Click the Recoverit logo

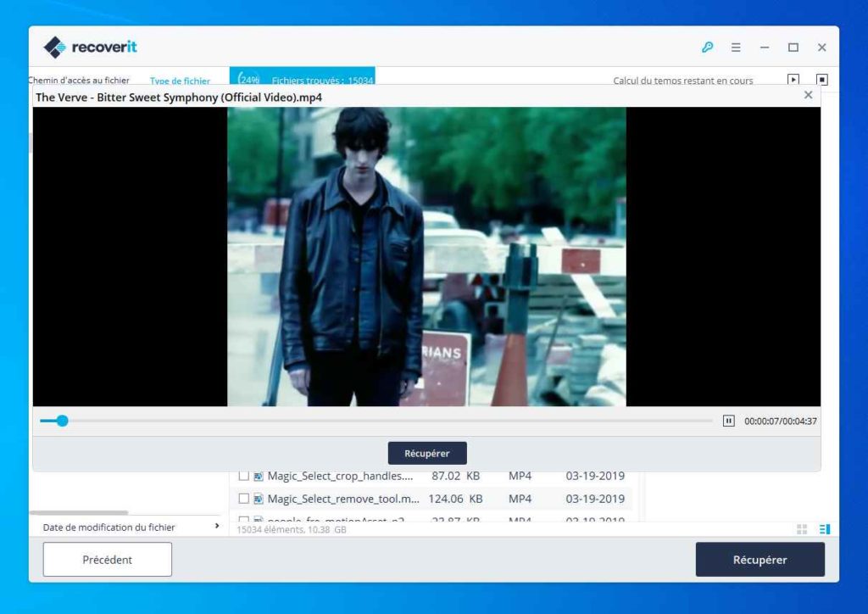click(x=90, y=47)
